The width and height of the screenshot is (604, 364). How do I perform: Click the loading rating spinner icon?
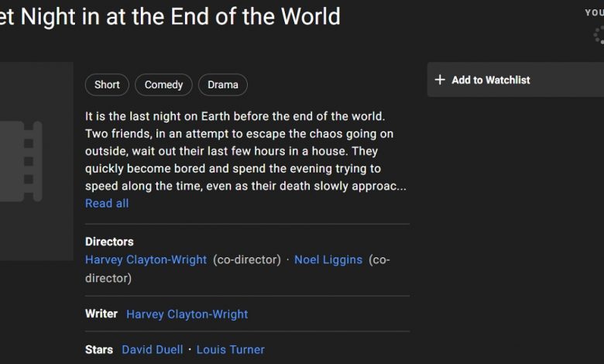(599, 35)
